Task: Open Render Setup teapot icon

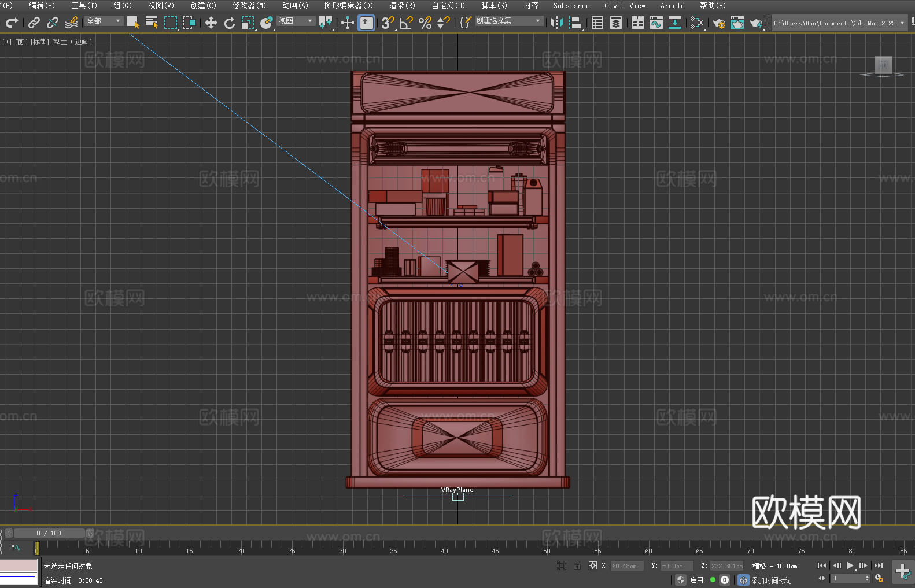Action: tap(719, 23)
